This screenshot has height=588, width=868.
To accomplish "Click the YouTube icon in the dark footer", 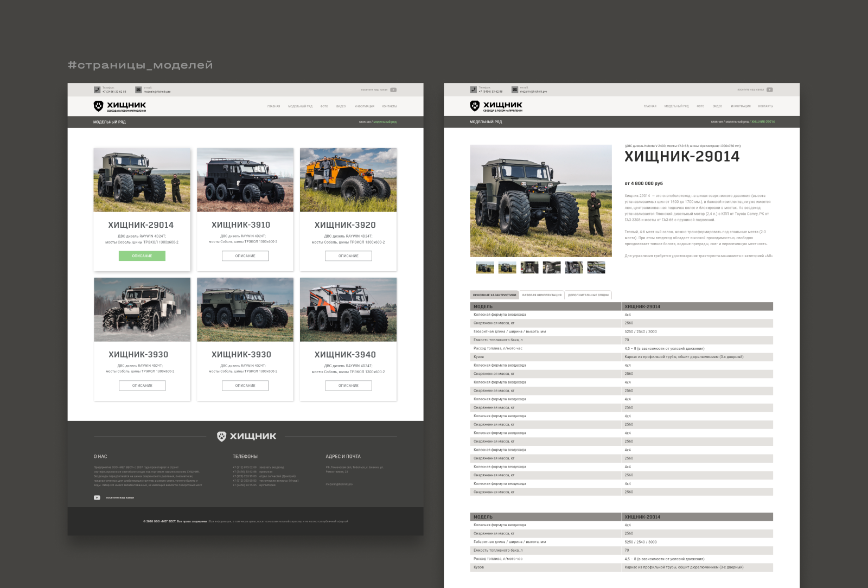I will 97,497.
